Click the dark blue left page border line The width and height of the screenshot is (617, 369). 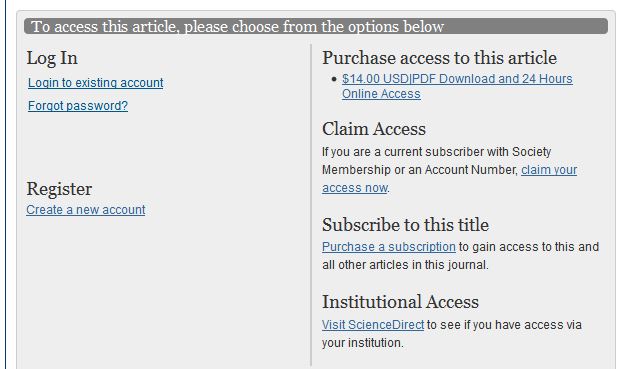click(x=6, y=184)
